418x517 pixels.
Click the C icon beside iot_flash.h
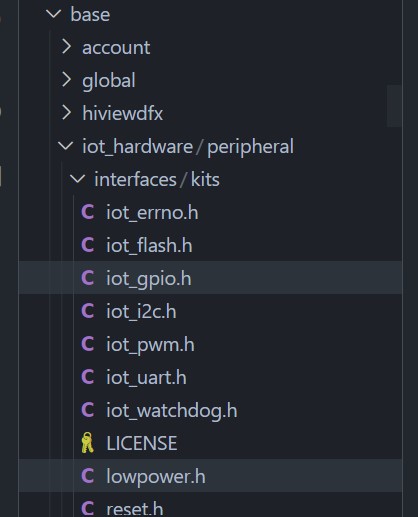tap(88, 245)
